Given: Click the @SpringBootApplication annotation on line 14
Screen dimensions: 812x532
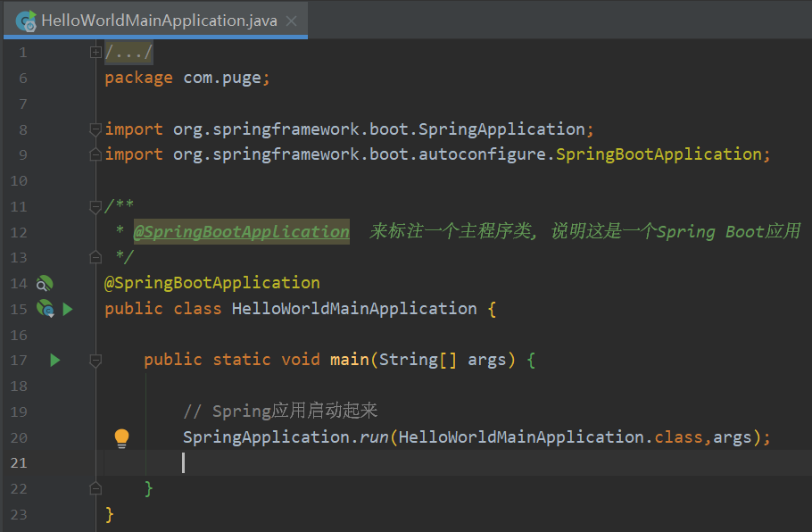Looking at the screenshot, I should [x=211, y=283].
